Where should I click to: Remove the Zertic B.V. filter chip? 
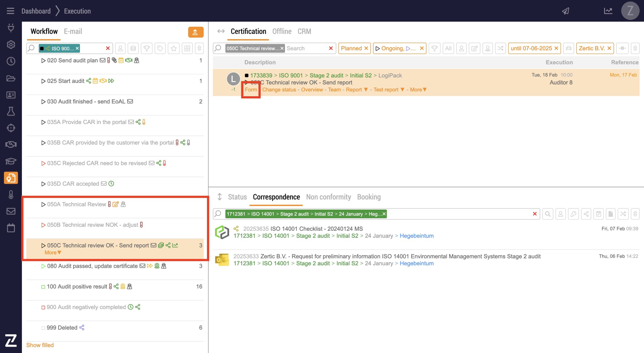609,48
